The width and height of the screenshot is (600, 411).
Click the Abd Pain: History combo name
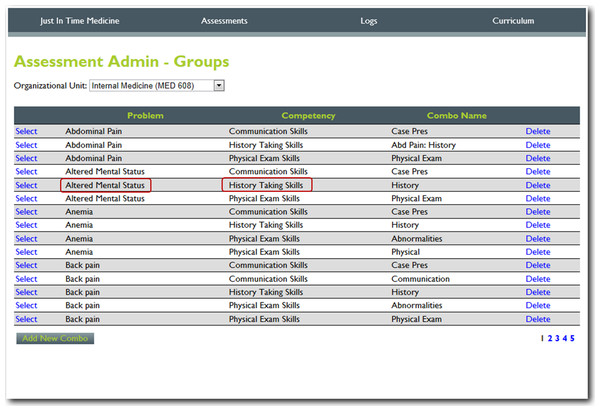(x=424, y=145)
